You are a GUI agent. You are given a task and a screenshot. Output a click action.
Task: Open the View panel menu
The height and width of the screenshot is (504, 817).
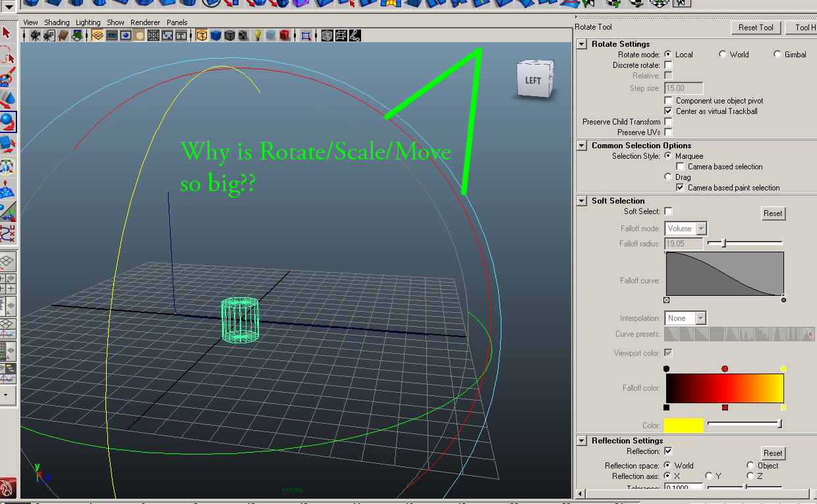(x=30, y=22)
